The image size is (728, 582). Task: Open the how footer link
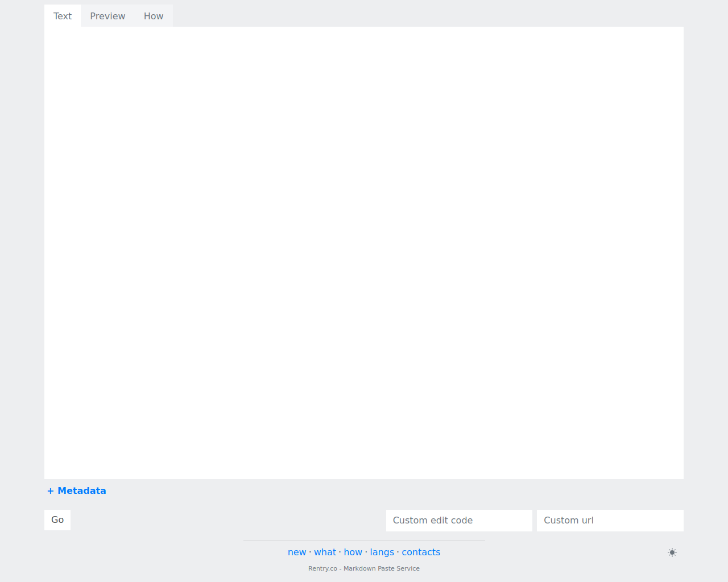pyautogui.click(x=353, y=552)
